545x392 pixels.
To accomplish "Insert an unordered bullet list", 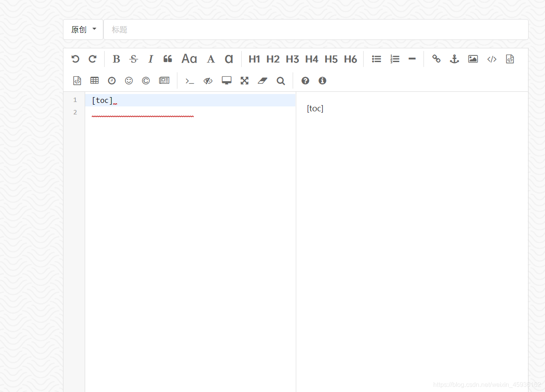I will click(376, 59).
